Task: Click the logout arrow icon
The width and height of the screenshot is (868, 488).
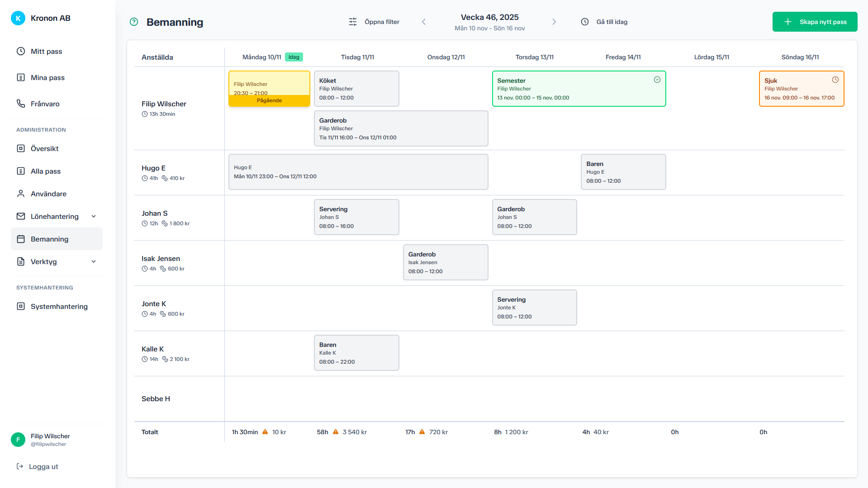Action: (20, 466)
